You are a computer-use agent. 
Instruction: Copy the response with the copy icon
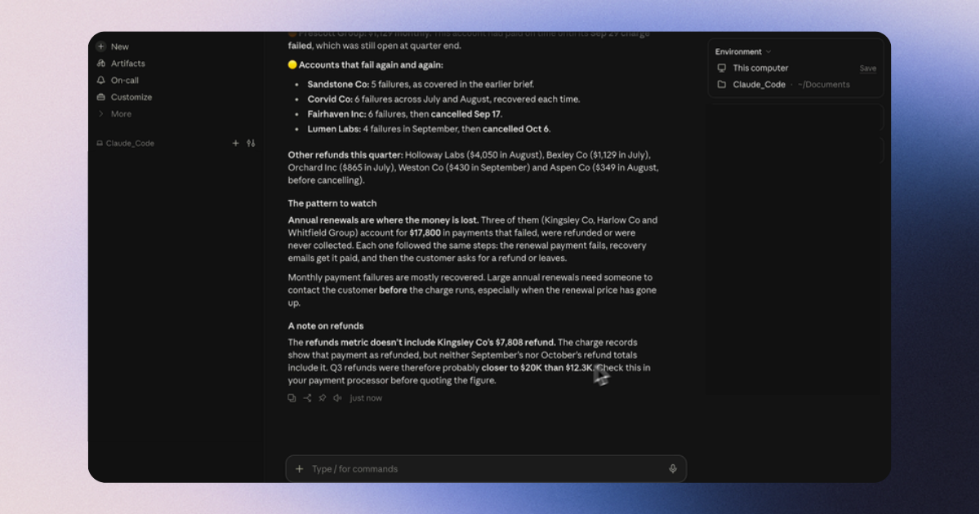292,398
